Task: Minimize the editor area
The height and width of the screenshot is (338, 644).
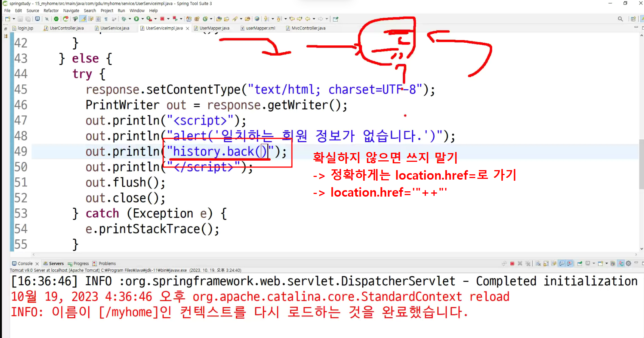Action: point(636,27)
